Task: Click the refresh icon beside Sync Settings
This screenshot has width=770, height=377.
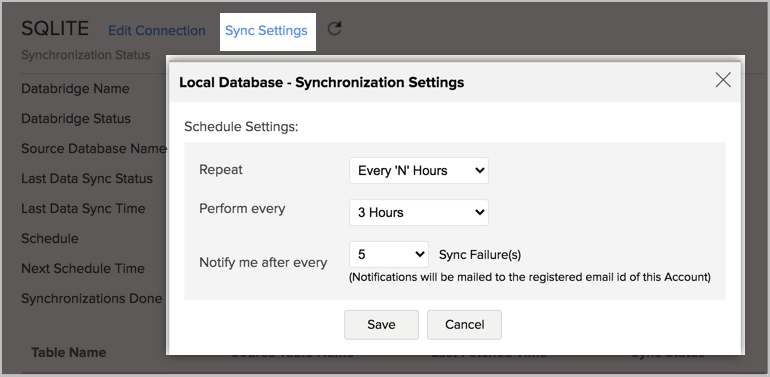Action: pos(334,29)
